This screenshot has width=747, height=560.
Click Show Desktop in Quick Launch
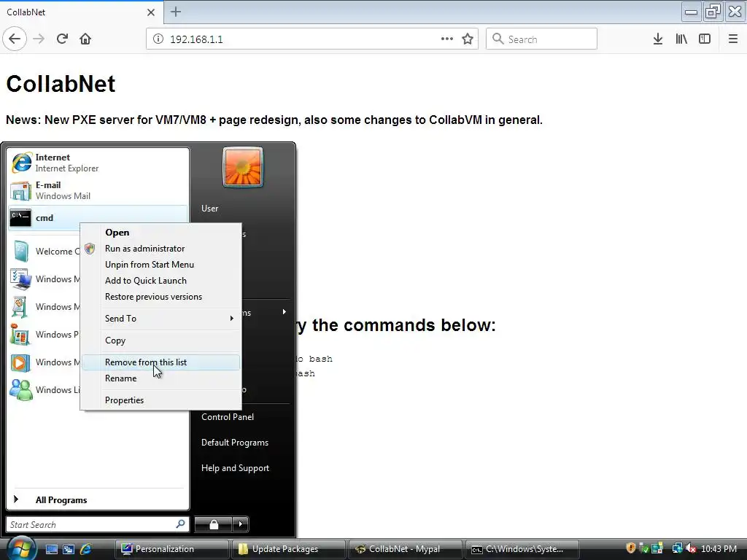click(52, 549)
